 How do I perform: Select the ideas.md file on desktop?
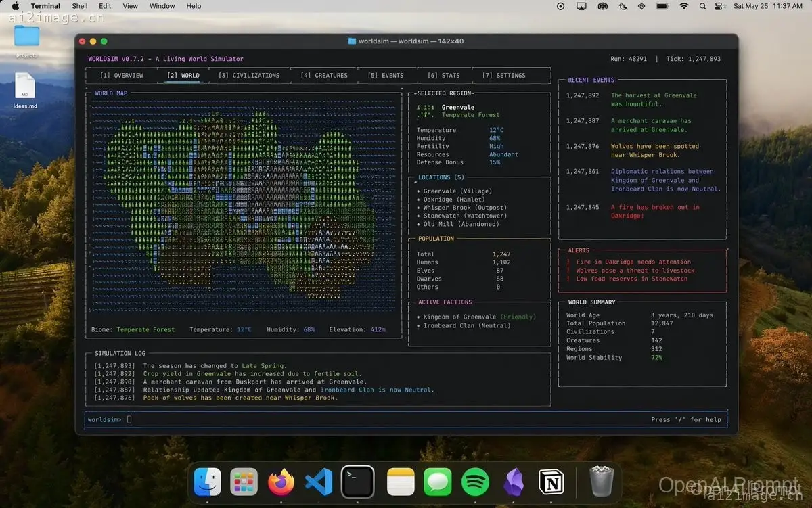[x=25, y=91]
